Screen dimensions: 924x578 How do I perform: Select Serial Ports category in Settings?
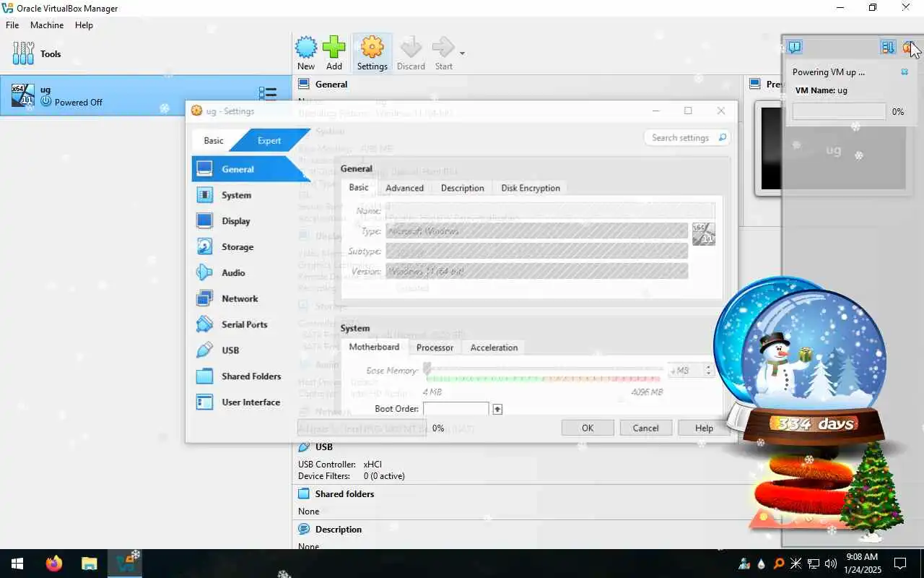click(245, 324)
